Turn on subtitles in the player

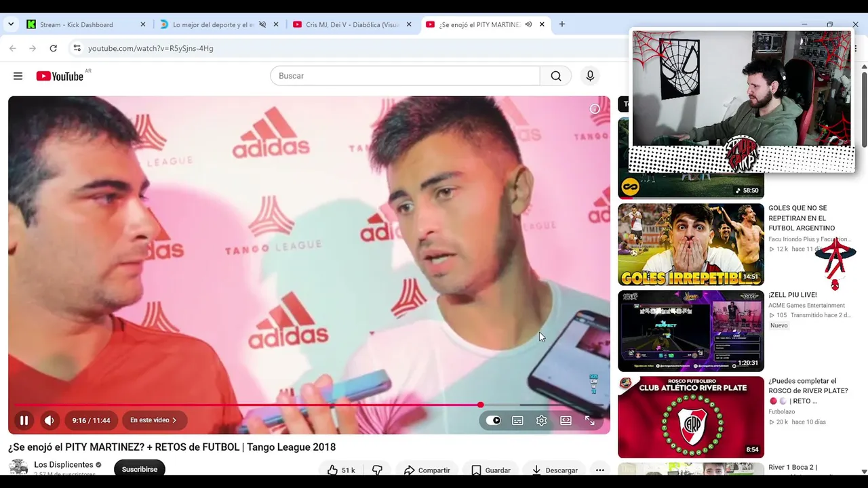pyautogui.click(x=517, y=420)
